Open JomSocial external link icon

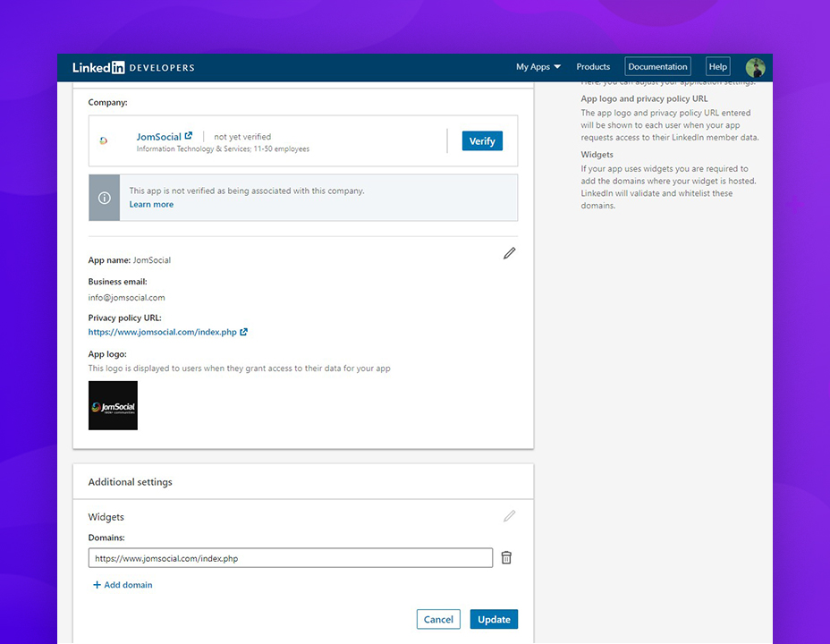click(189, 135)
